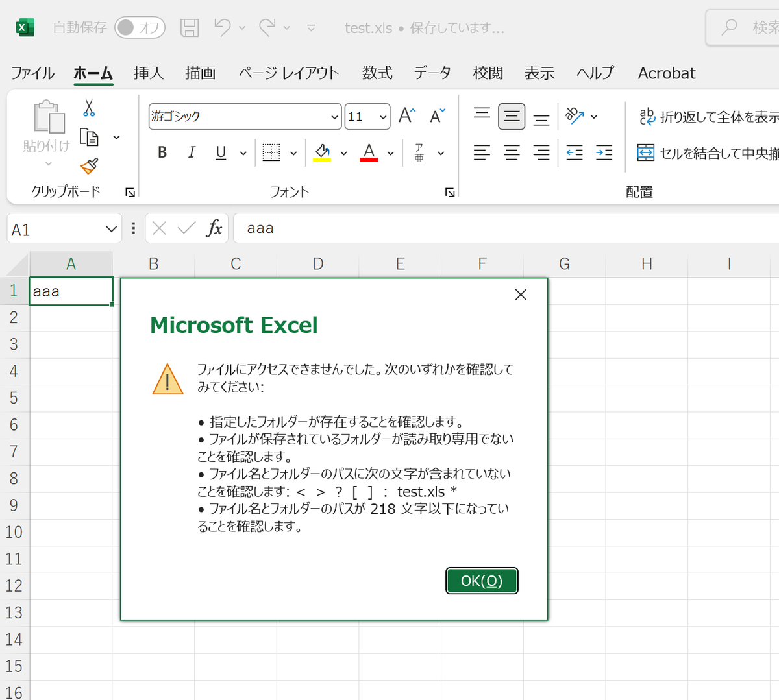
Task: Apply the red font color
Action: click(369, 152)
